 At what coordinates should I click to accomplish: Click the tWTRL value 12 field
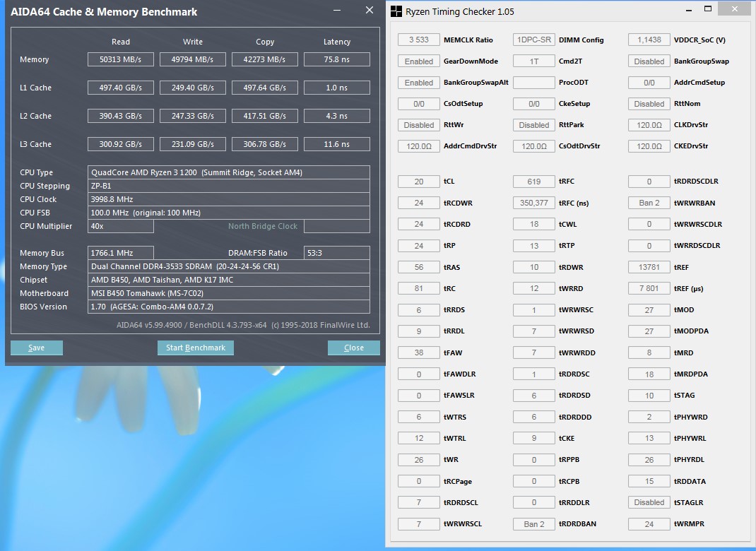click(418, 438)
